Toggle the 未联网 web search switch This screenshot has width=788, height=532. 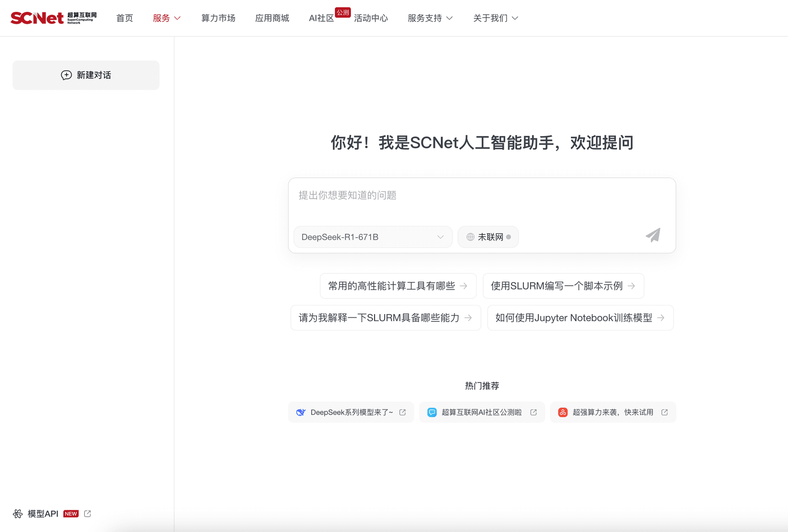(x=488, y=237)
